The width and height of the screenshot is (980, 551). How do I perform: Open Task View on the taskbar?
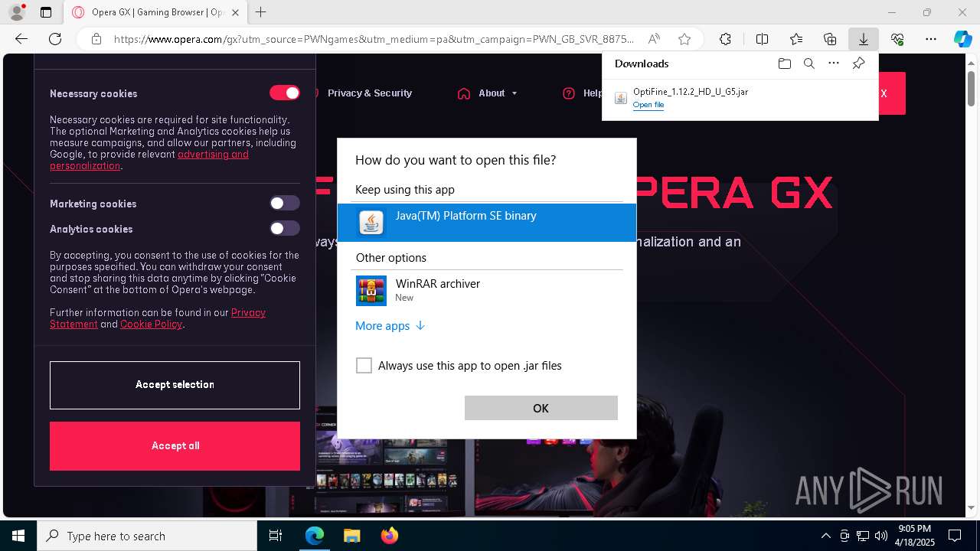click(276, 536)
